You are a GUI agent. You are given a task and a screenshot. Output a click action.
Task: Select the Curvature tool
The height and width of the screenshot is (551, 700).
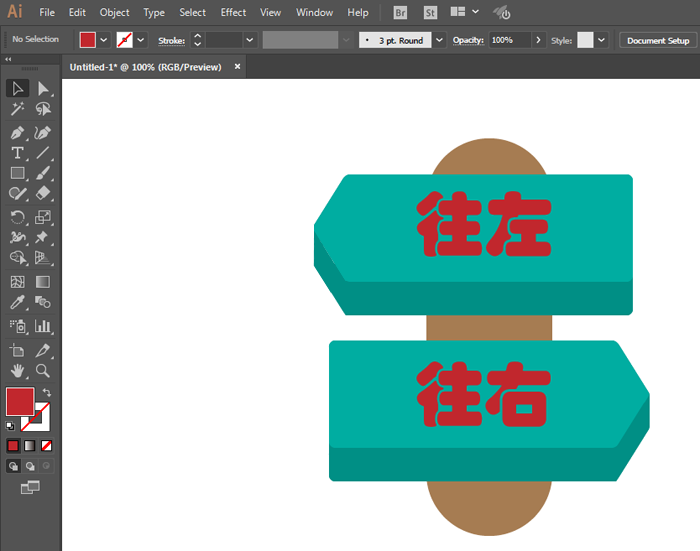43,133
